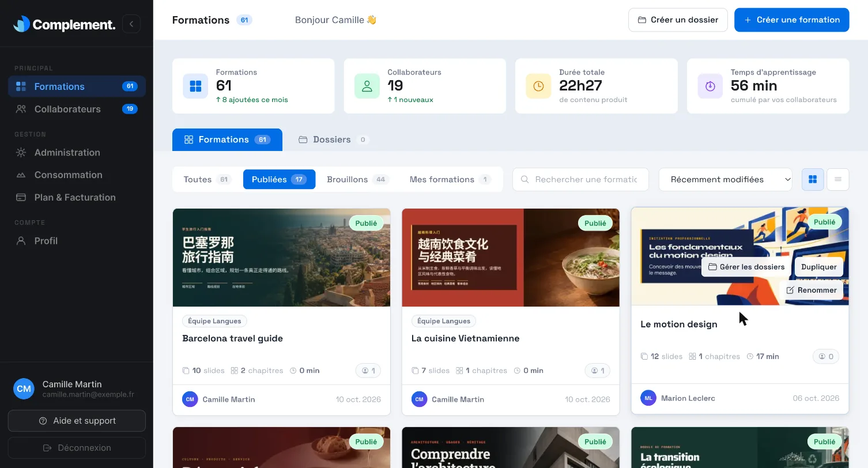Image resolution: width=868 pixels, height=468 pixels.
Task: Select the Mes formations filter
Action: pyautogui.click(x=450, y=179)
